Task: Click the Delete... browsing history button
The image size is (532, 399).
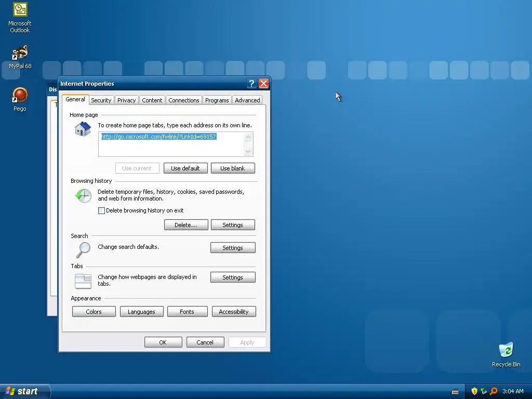Action: [x=186, y=225]
